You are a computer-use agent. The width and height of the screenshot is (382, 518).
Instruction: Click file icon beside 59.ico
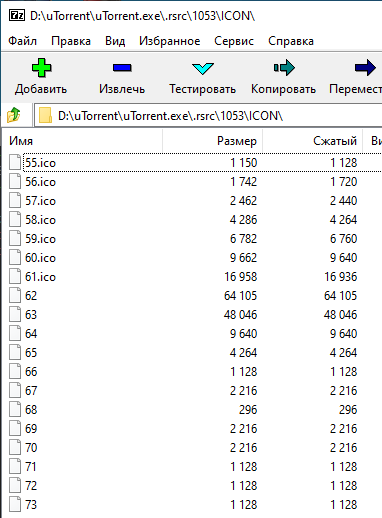pos(15,238)
